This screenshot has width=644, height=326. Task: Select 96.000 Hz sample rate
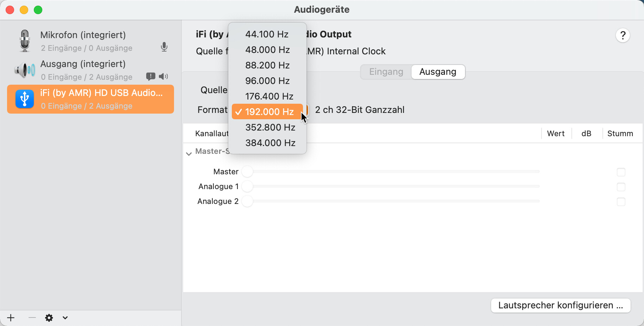click(267, 81)
